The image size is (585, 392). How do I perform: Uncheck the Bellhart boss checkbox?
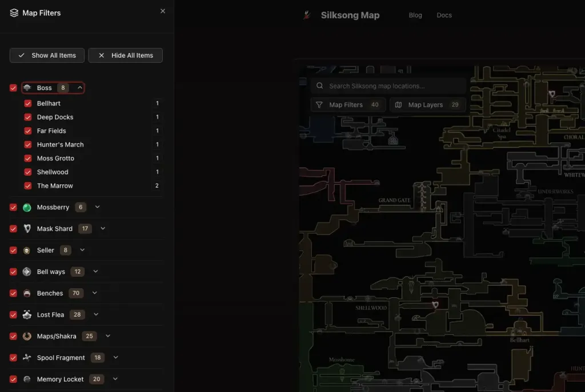click(27, 104)
